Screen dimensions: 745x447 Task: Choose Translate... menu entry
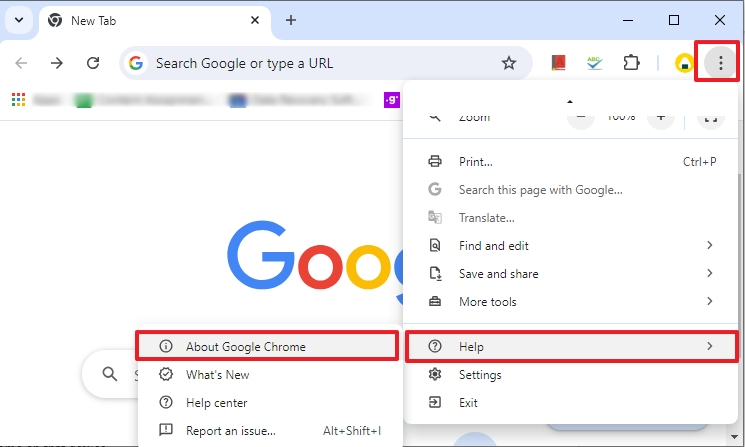(570, 218)
